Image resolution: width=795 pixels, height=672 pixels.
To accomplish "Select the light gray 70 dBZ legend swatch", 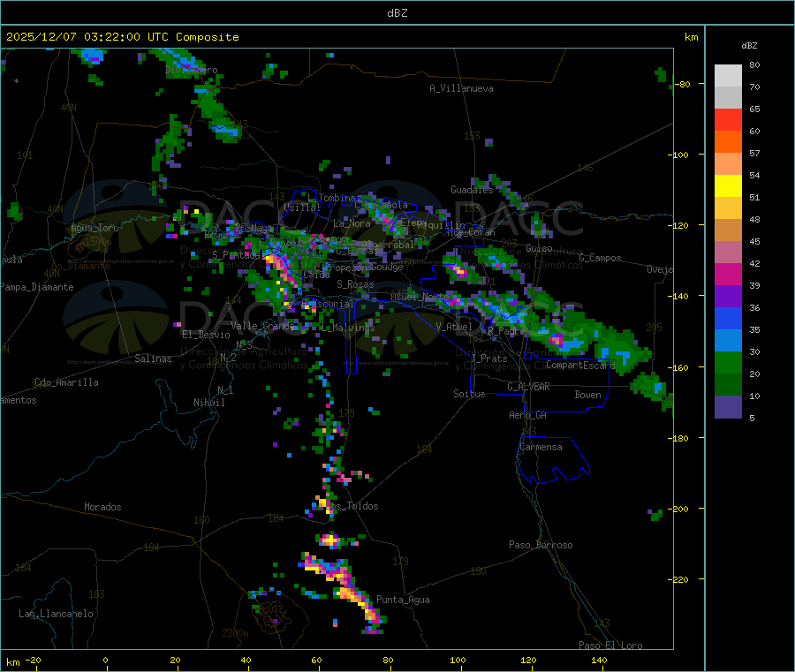I will [728, 76].
